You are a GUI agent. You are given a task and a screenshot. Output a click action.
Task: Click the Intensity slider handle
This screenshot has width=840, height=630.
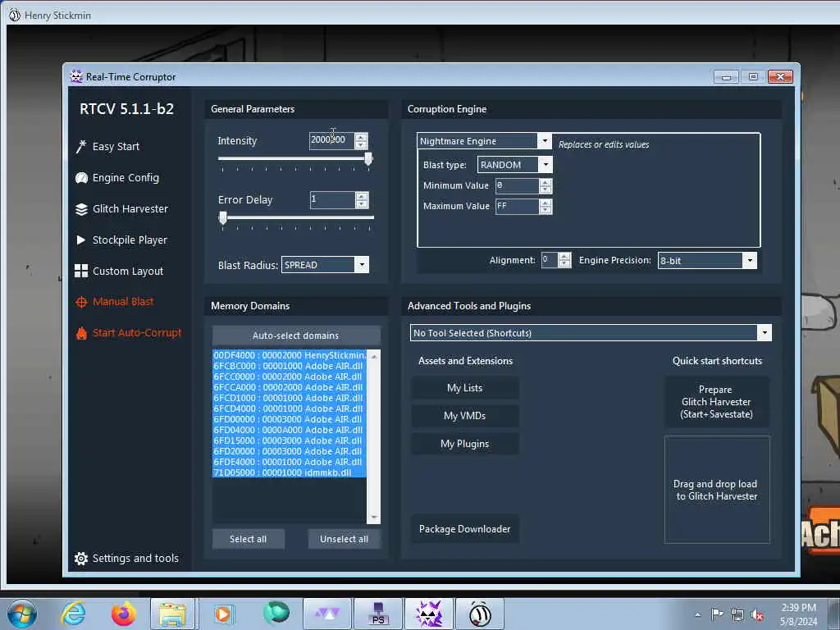tap(368, 158)
